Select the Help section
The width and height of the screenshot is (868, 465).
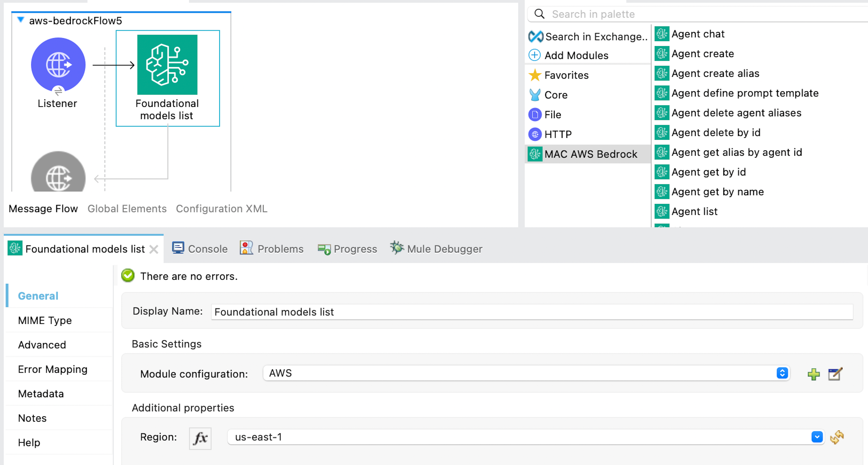point(59,442)
